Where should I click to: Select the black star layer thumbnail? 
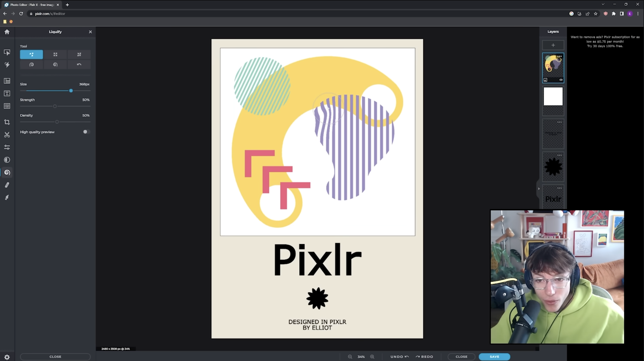coord(553,167)
